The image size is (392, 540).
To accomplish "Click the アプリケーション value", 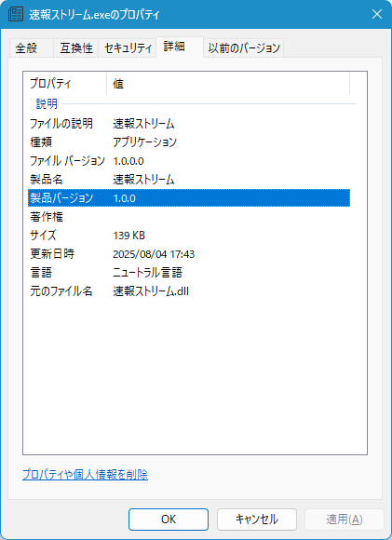I will pos(144,142).
